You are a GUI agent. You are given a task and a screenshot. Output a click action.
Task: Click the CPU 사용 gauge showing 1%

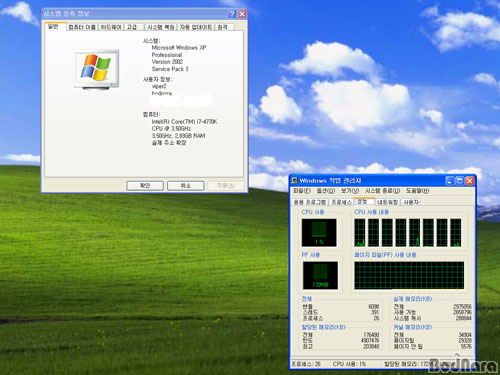coord(319,233)
